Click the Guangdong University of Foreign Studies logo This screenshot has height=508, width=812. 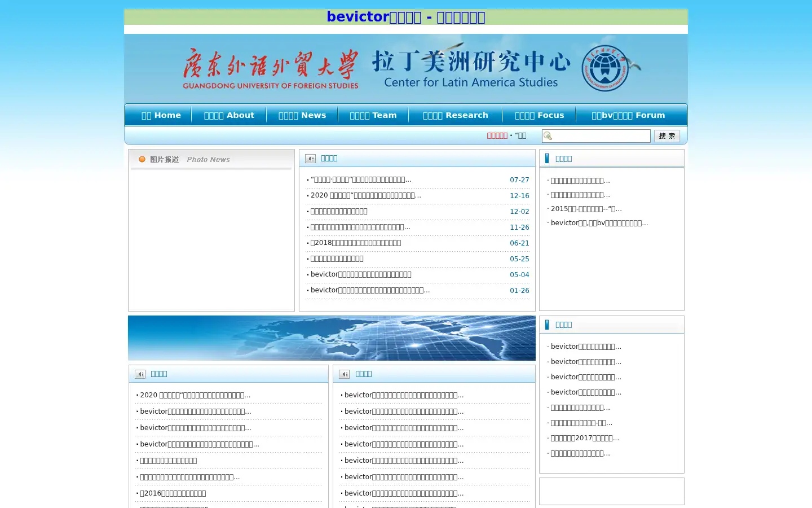click(x=271, y=69)
